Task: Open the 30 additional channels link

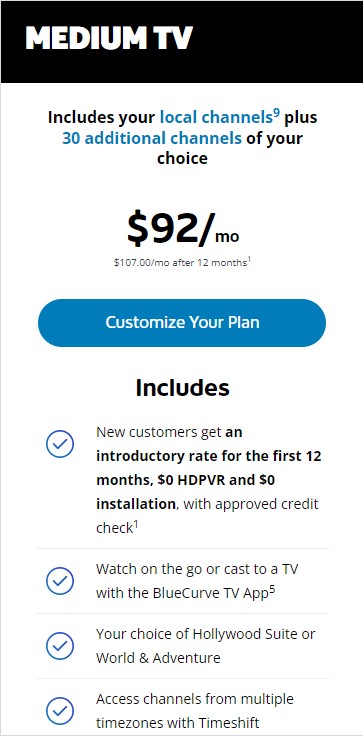Action: [152, 138]
